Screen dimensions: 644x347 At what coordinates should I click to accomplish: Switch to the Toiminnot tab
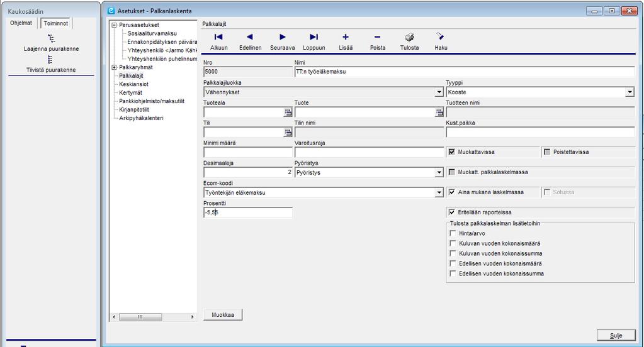pyautogui.click(x=56, y=23)
